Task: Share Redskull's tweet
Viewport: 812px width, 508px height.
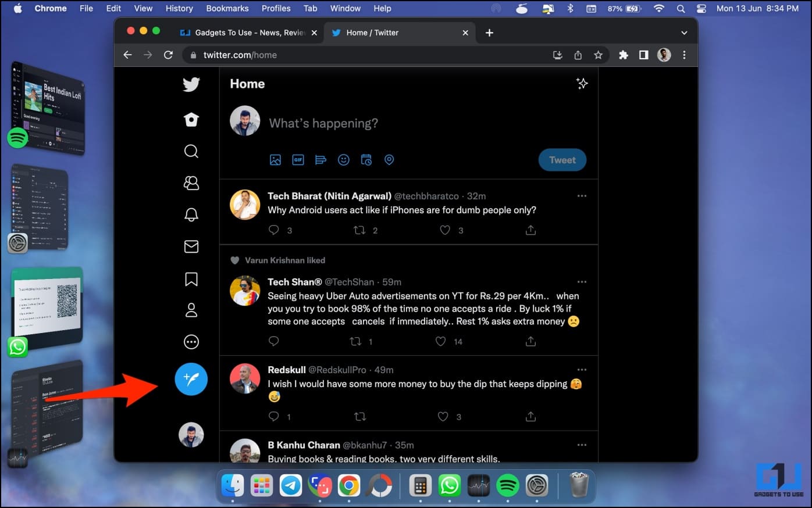Action: pyautogui.click(x=530, y=416)
